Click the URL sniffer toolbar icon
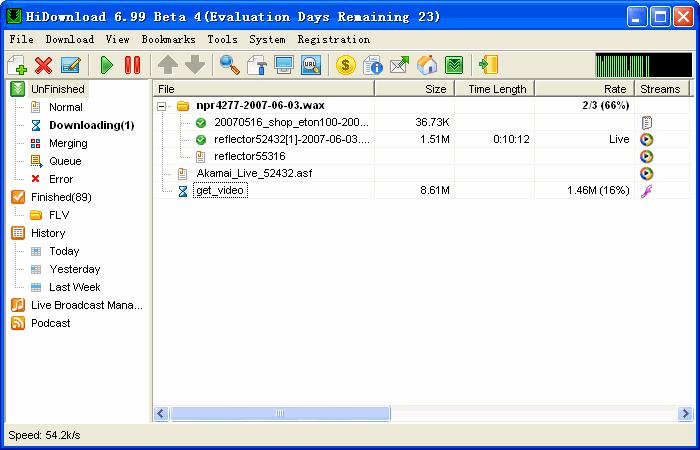This screenshot has width=700, height=450. tap(311, 65)
